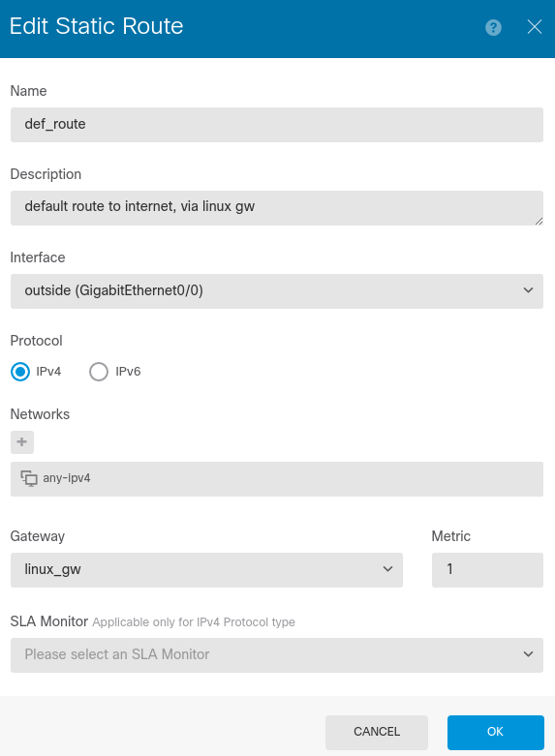The image size is (555, 756).
Task: Cancel the static route changes
Action: click(377, 732)
